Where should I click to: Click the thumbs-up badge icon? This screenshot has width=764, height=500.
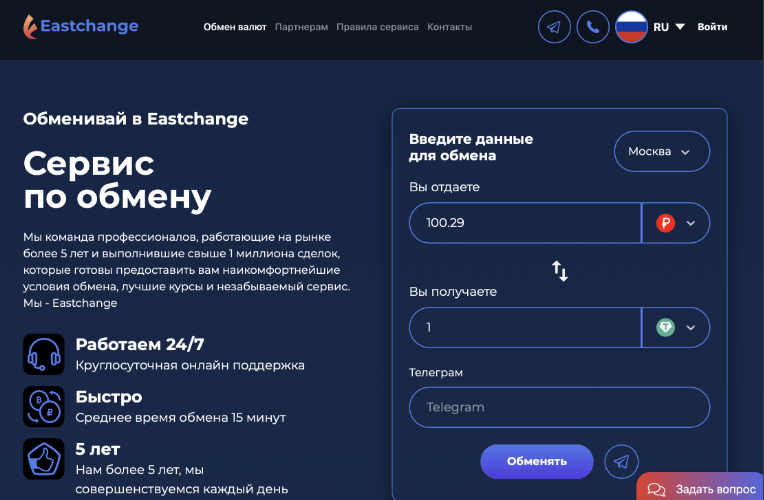pyautogui.click(x=44, y=459)
